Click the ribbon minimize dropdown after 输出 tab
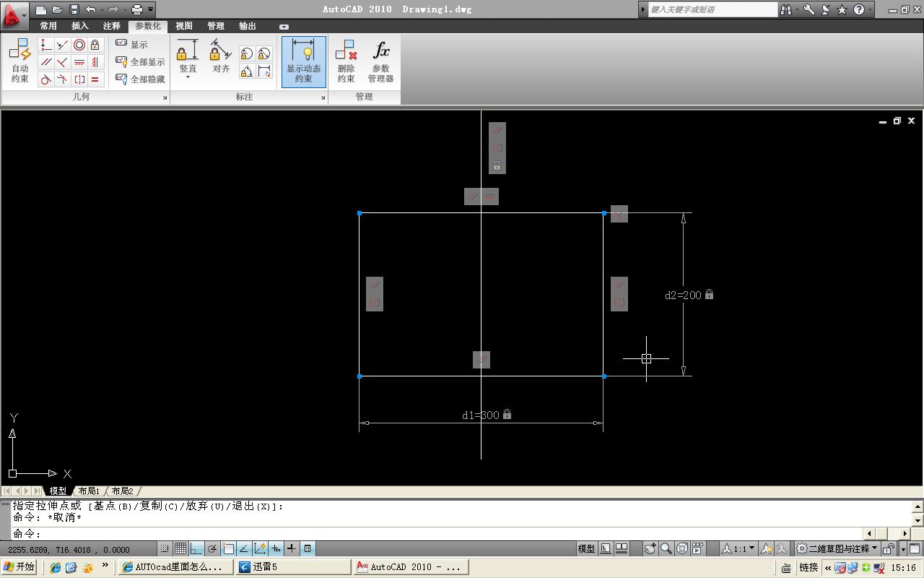The width and height of the screenshot is (924, 578). point(284,27)
